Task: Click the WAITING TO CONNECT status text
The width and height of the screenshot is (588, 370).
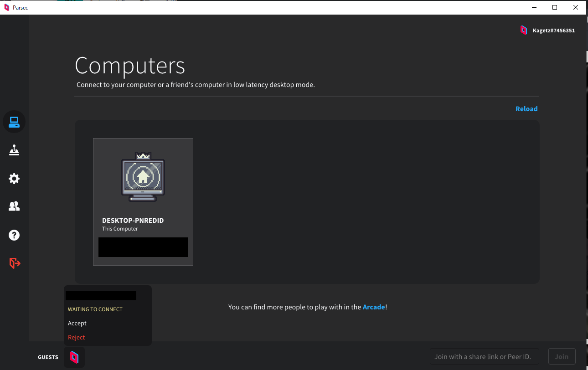Action: 95,309
